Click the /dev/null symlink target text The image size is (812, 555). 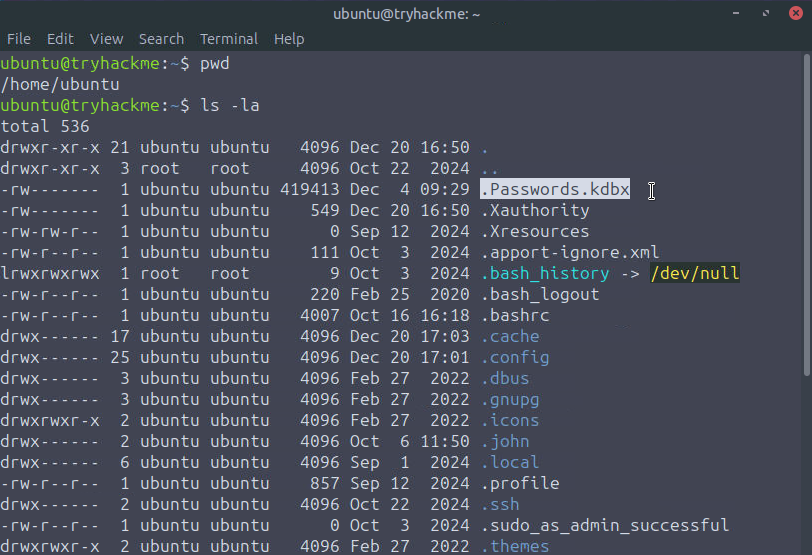[695, 274]
